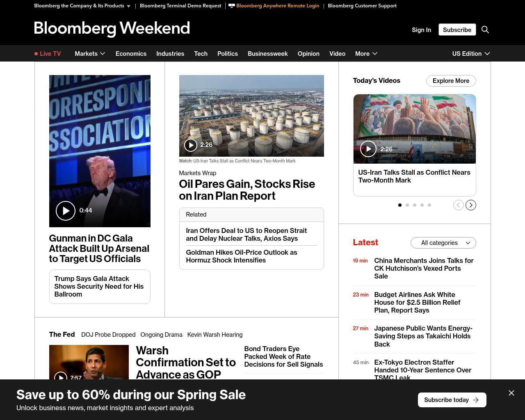The width and height of the screenshot is (525, 420).
Task: Open the US Edition selector
Action: pyautogui.click(x=471, y=54)
